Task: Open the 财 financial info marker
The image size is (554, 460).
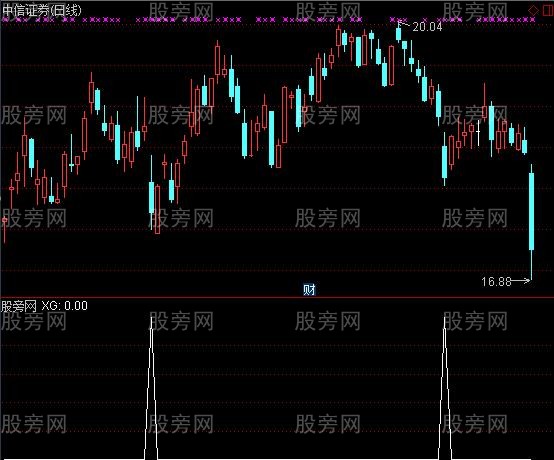Action: coord(309,289)
